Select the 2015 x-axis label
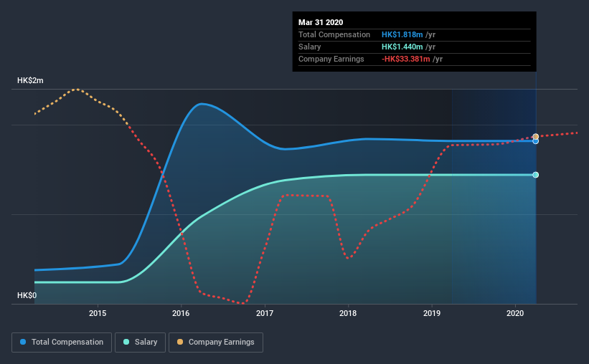Image resolution: width=589 pixels, height=364 pixels. [98, 313]
